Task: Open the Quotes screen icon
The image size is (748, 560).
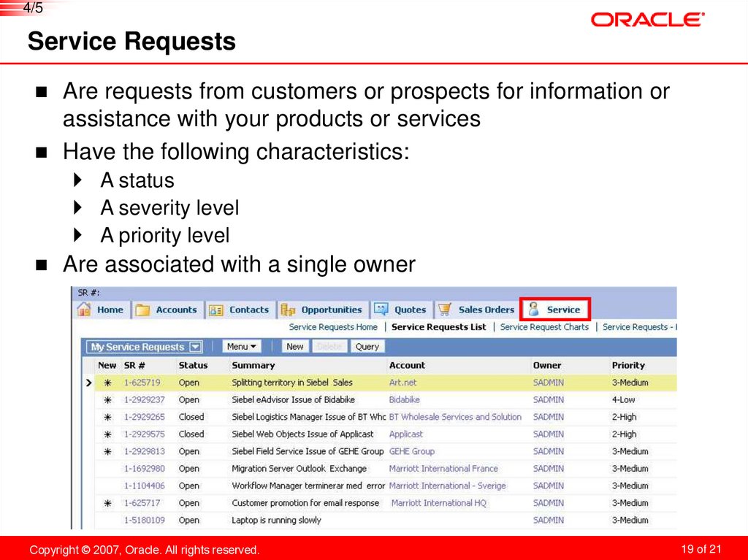Action: tap(381, 309)
